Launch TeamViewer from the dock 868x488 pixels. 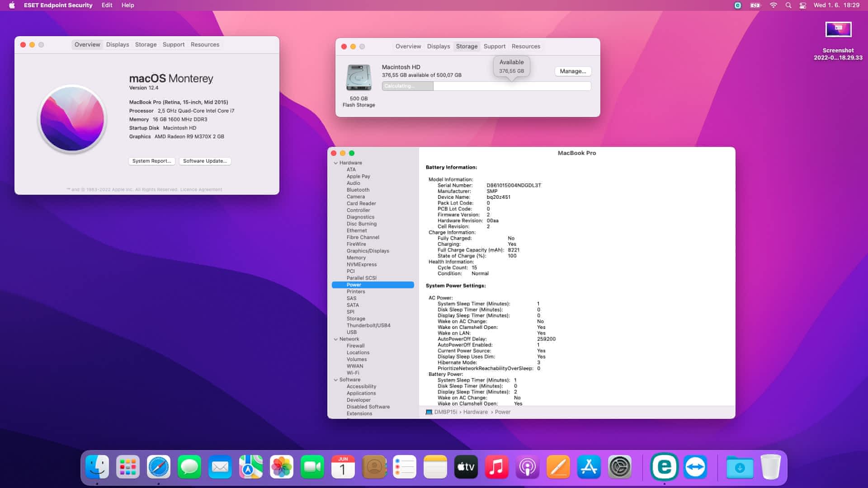695,467
